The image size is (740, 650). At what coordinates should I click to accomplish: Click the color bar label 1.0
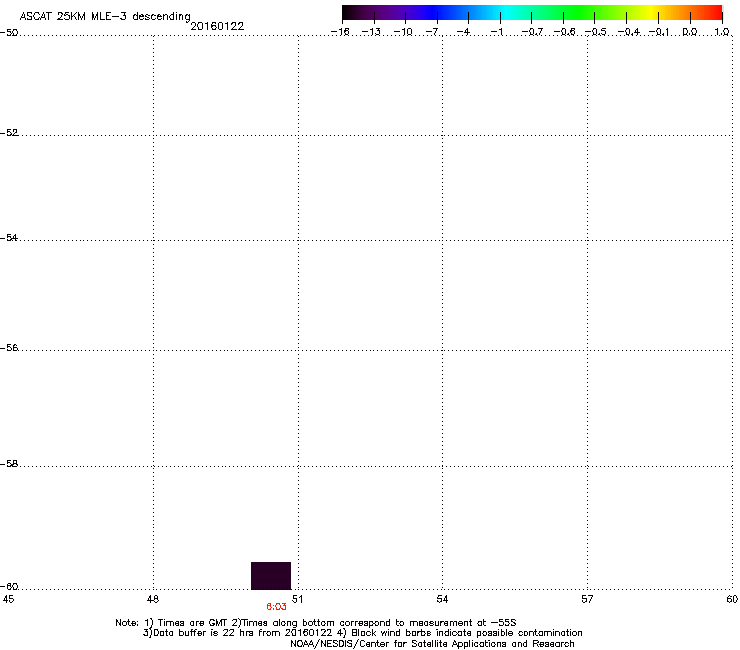pyautogui.click(x=722, y=32)
